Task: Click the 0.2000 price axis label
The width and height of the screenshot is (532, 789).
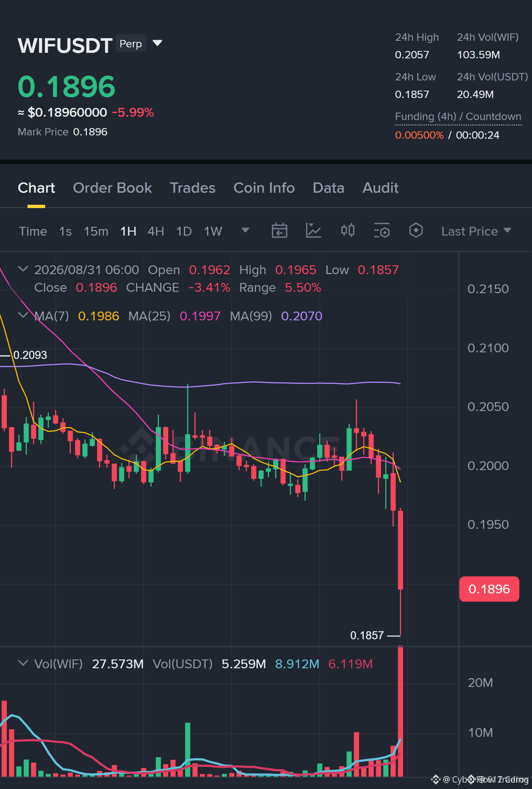Action: [x=488, y=466]
